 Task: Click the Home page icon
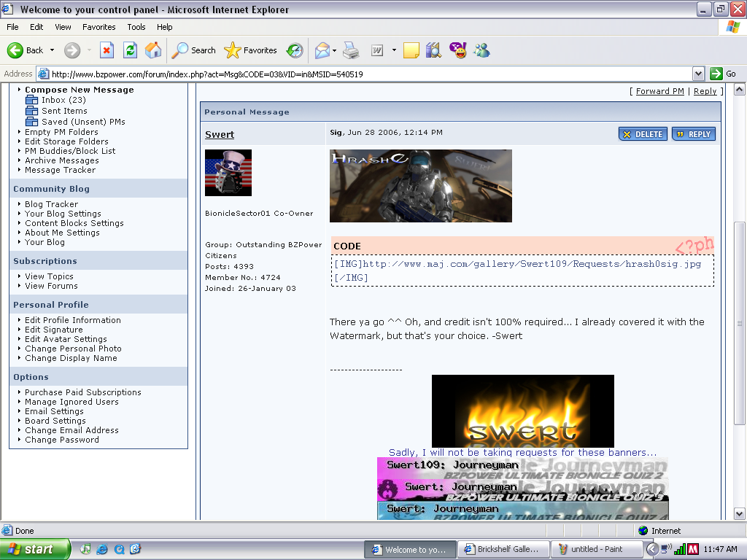pos(152,50)
